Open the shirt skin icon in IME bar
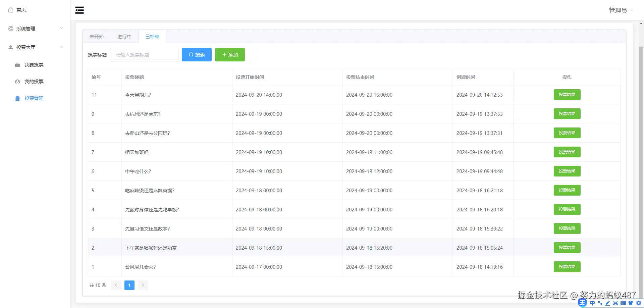Image resolution: width=644 pixels, height=308 pixels. [x=631, y=303]
